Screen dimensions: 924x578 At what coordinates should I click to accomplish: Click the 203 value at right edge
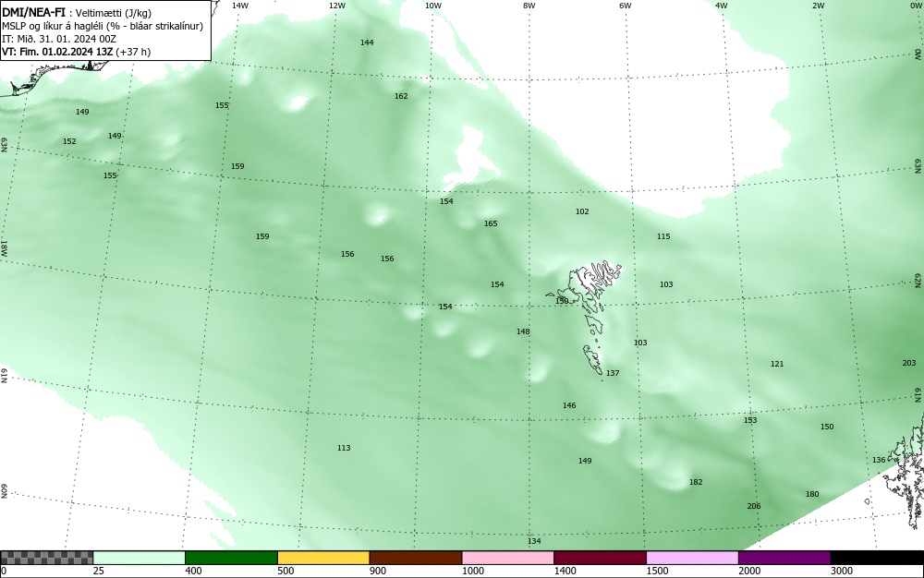[908, 363]
